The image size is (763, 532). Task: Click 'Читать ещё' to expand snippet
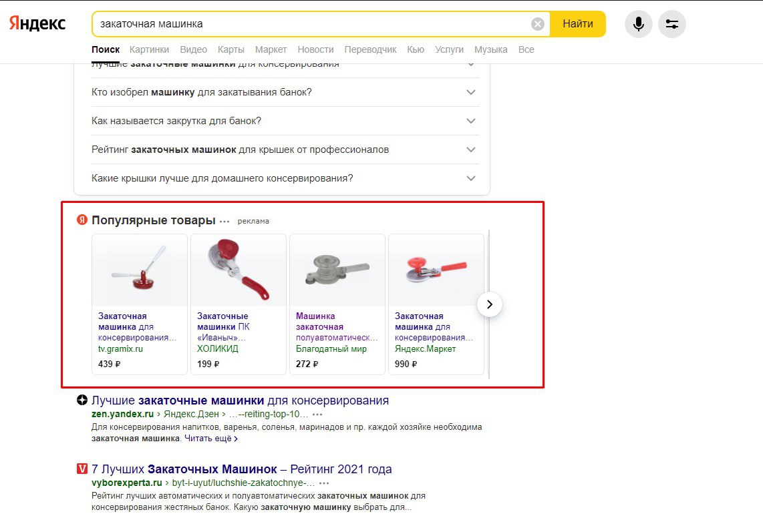(210, 439)
